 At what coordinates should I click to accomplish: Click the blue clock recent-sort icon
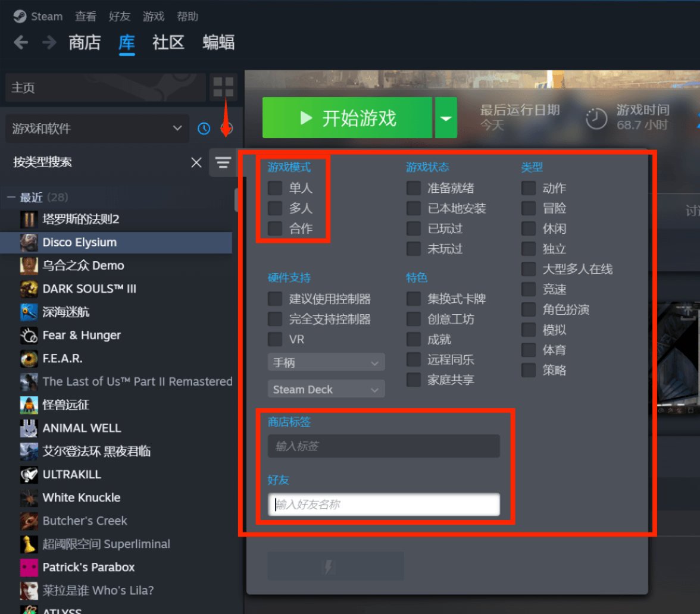204,129
